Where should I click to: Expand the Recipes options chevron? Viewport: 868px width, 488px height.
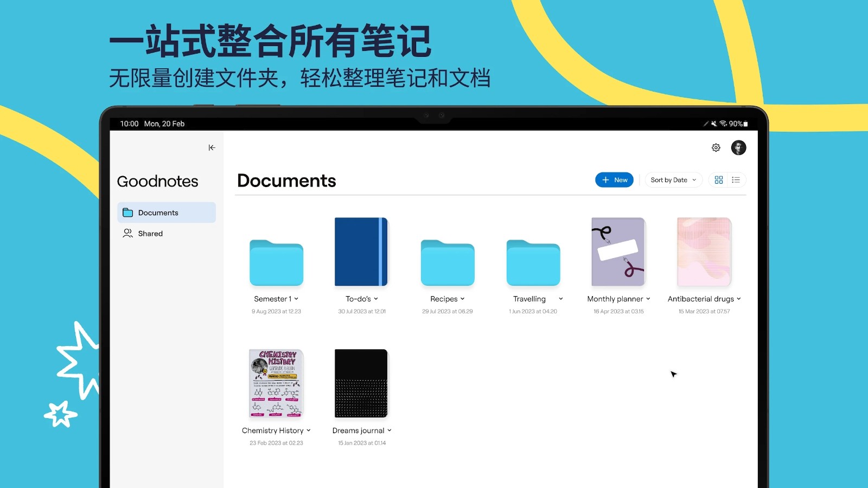click(462, 299)
